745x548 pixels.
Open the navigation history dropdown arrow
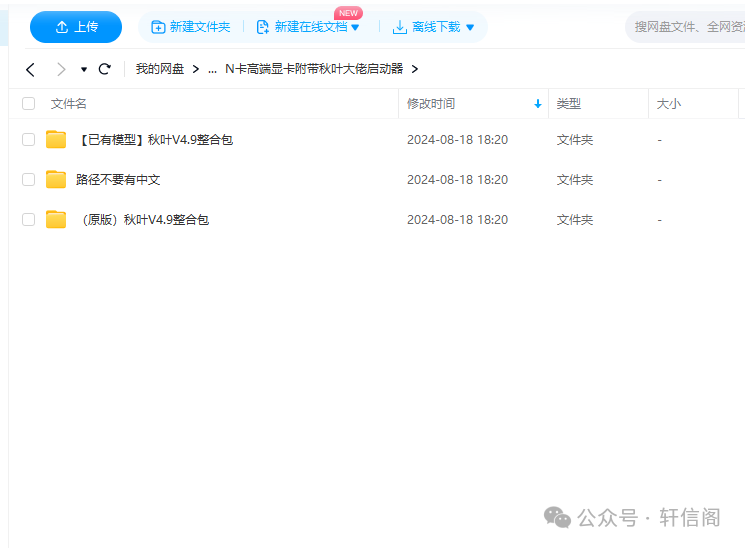(84, 70)
